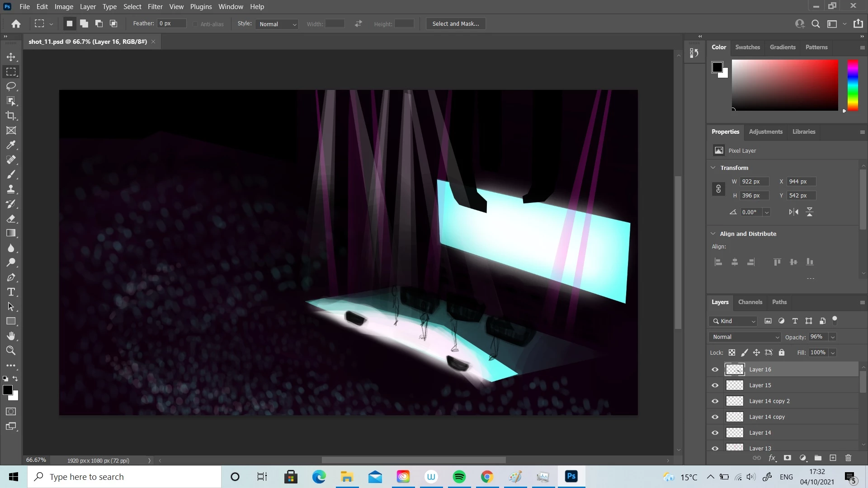Click the Select and Mask button
Screen dimensions: 868x488
point(455,24)
